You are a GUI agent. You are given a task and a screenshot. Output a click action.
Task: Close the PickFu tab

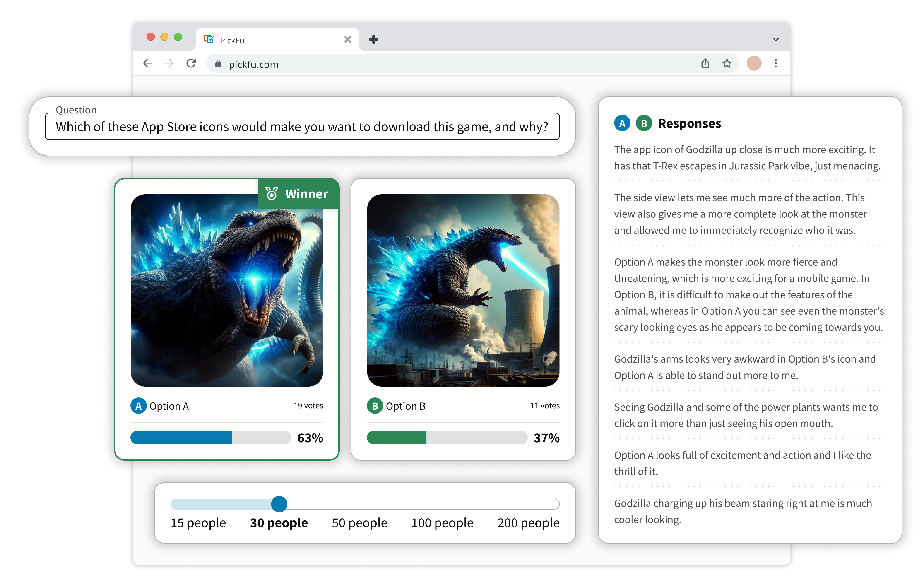[348, 39]
